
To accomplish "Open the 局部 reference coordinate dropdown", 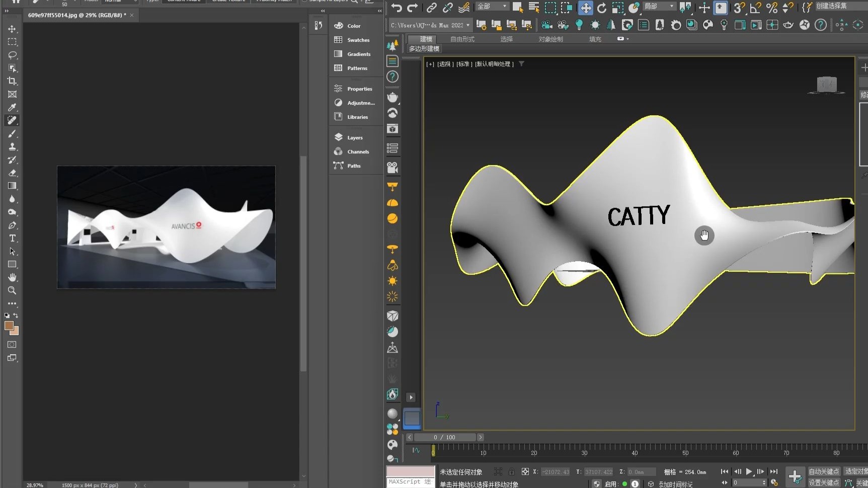I will 659,7.
